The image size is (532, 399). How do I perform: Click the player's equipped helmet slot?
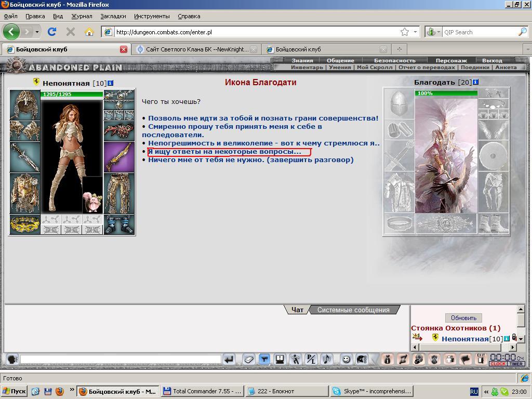[x=25, y=105]
